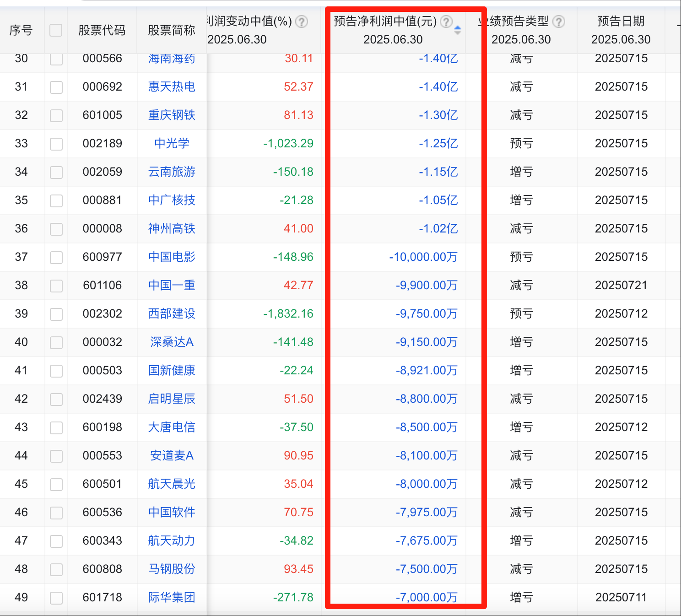Image resolution: width=681 pixels, height=616 pixels.
Task: Open stock link 马钢股份
Action: [x=172, y=569]
